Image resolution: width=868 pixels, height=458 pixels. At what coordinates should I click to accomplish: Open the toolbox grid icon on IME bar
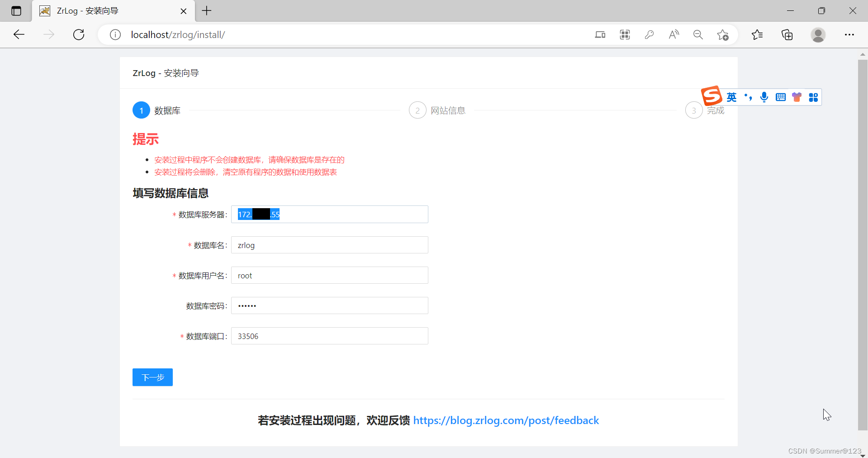[x=813, y=97]
